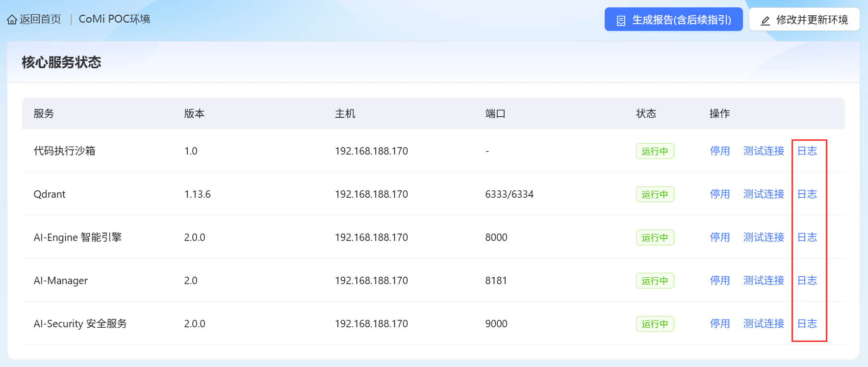Show 日志 for AI-Engine 智能引擎

click(807, 237)
